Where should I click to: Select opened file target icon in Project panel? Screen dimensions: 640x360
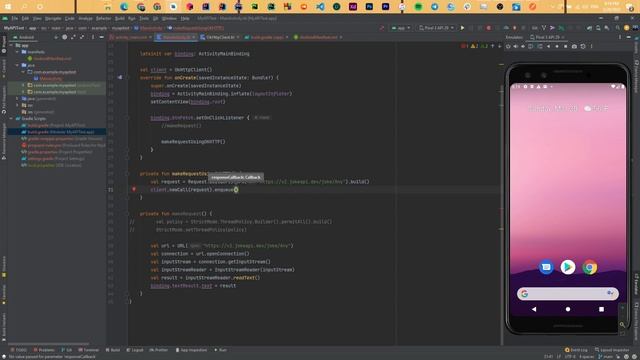point(64,37)
